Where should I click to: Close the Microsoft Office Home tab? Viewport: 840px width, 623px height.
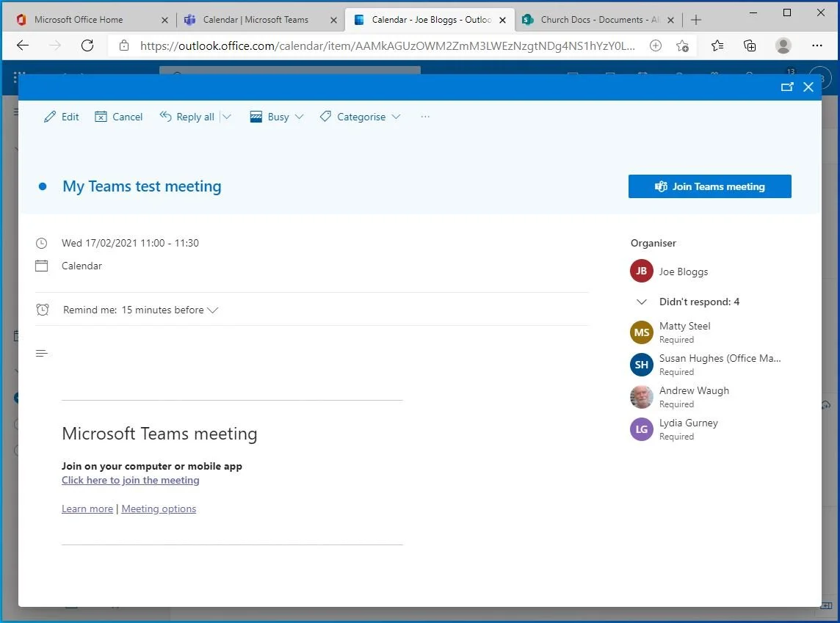pos(164,20)
